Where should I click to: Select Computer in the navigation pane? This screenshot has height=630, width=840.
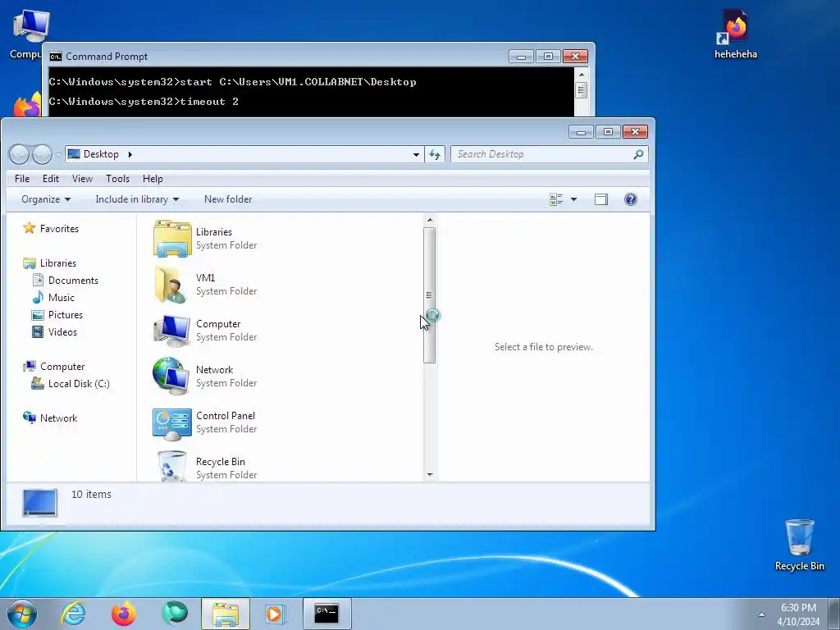point(62,367)
